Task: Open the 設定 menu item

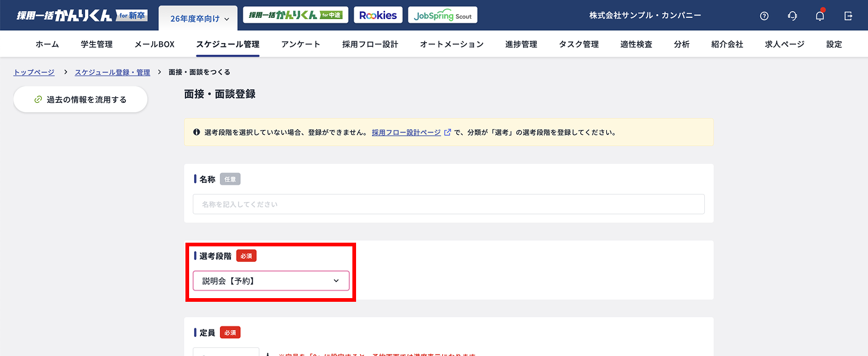Action: click(x=834, y=44)
